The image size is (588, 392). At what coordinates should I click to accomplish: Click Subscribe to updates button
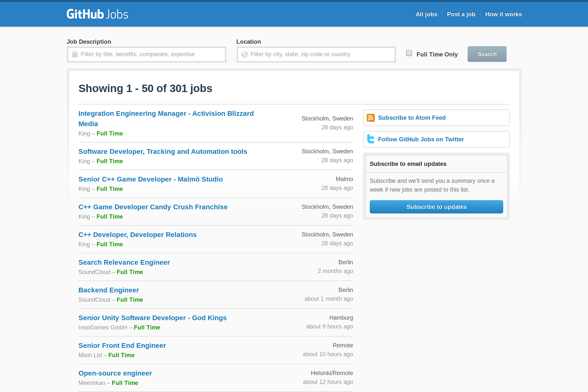pos(436,206)
